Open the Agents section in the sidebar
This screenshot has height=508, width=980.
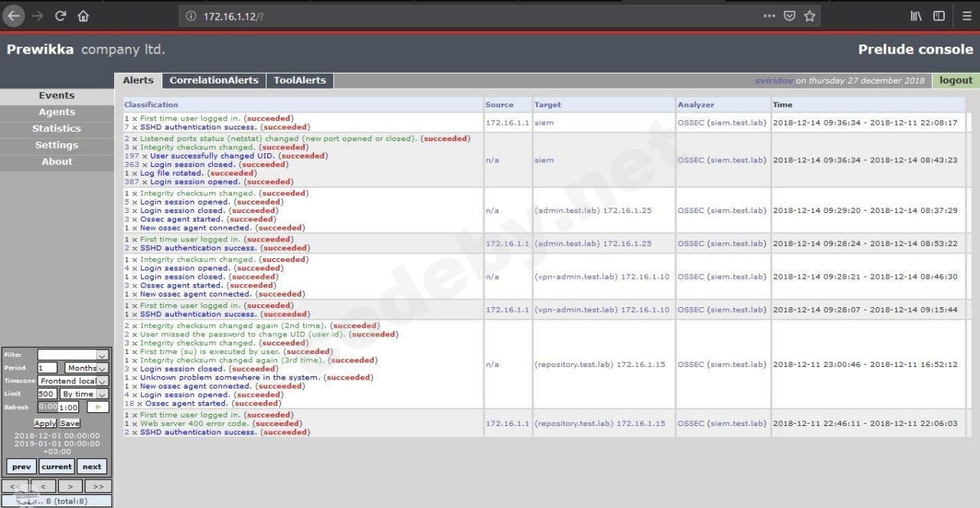pos(56,111)
